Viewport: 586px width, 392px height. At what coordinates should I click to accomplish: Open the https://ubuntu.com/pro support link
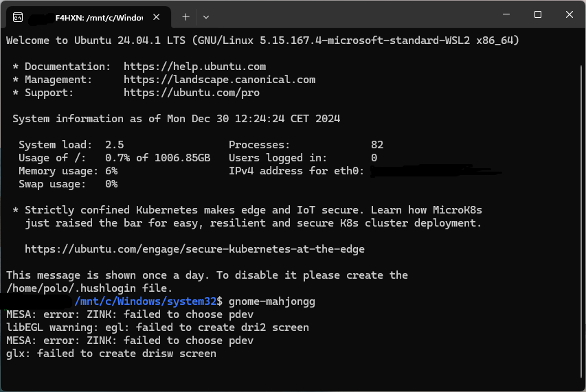pyautogui.click(x=192, y=93)
